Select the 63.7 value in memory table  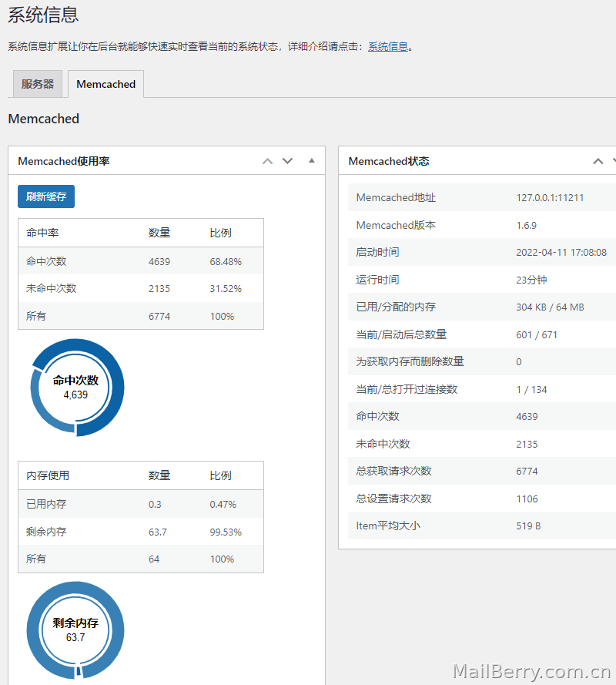158,532
